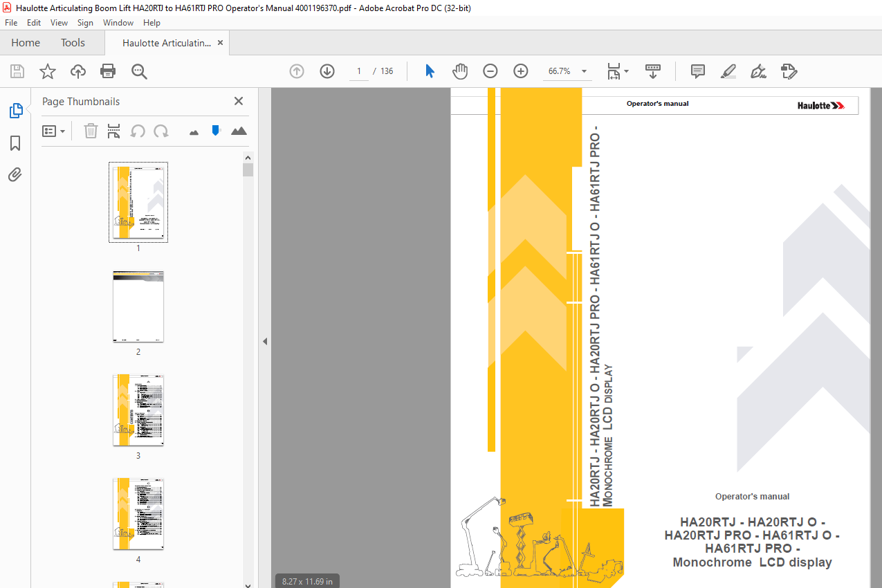Reduce thumbnail size small mountain icon
Viewport: 882px width, 588px height.
click(x=194, y=131)
